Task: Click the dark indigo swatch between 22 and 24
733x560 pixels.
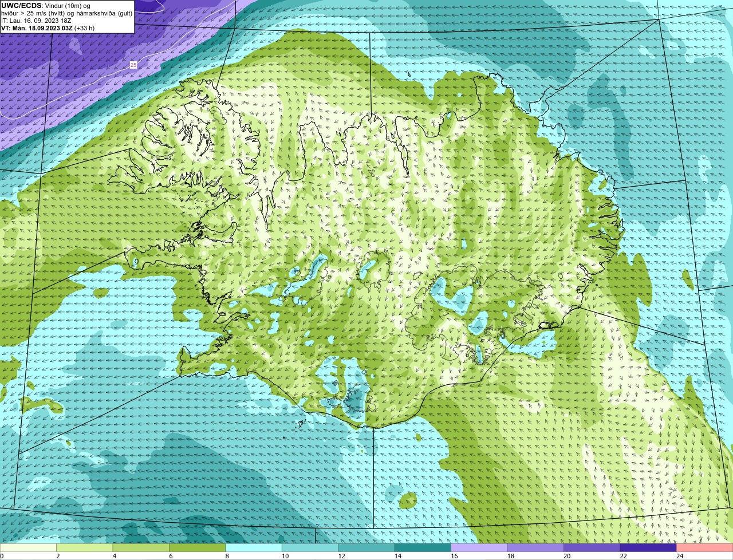Action: [649, 547]
